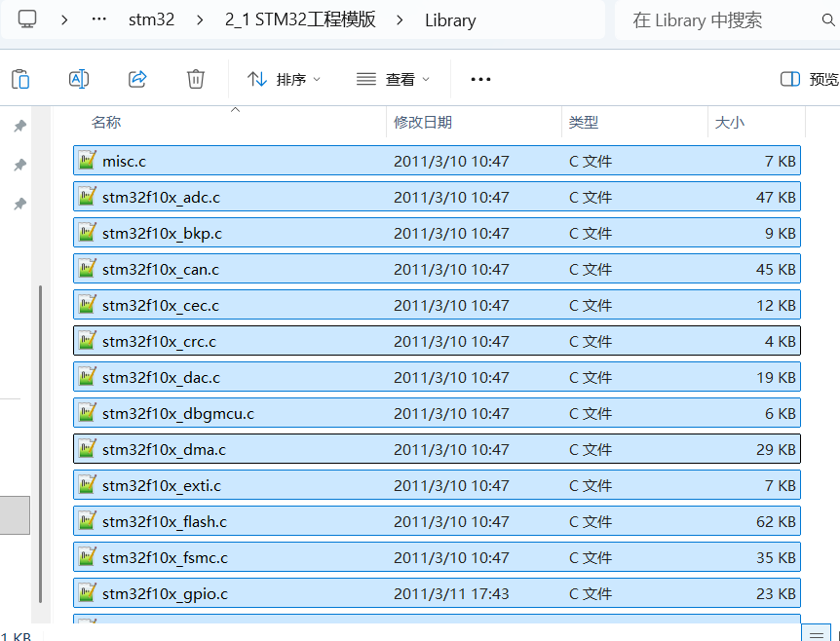Click the share toolbar icon
840x641 pixels.
137,79
